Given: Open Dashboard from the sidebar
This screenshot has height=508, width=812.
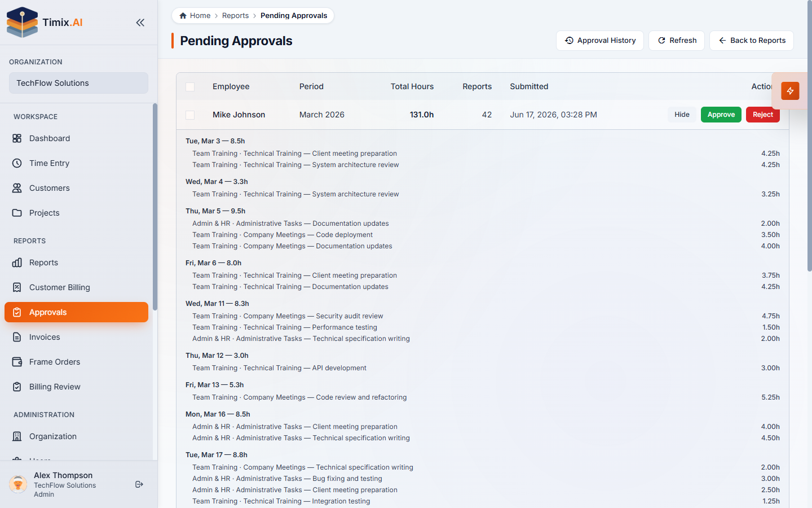Looking at the screenshot, I should pos(76,138).
